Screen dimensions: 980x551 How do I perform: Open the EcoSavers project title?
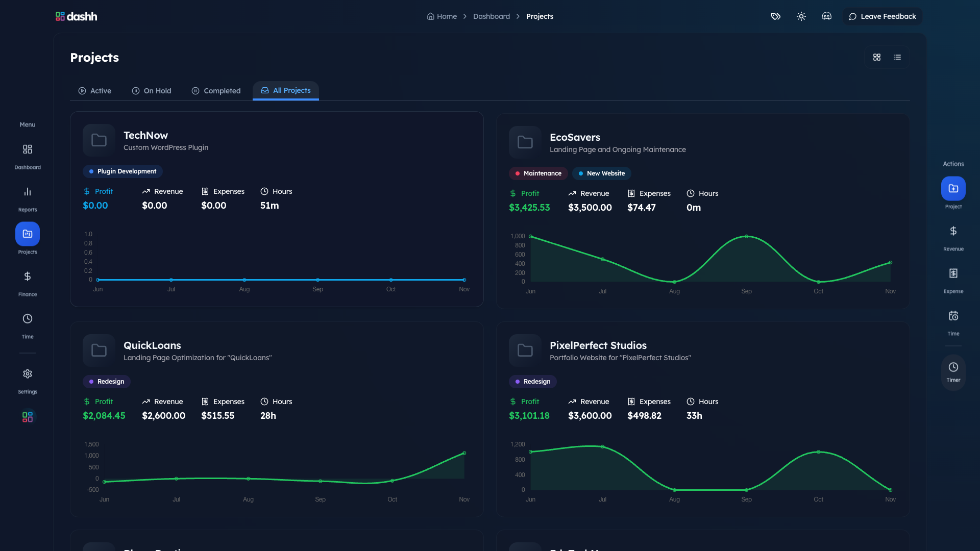pos(575,137)
